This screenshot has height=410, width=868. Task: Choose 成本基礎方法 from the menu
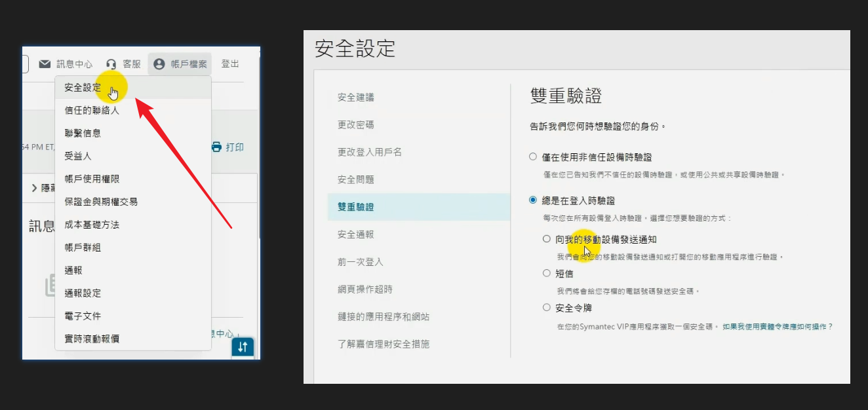pos(133,225)
